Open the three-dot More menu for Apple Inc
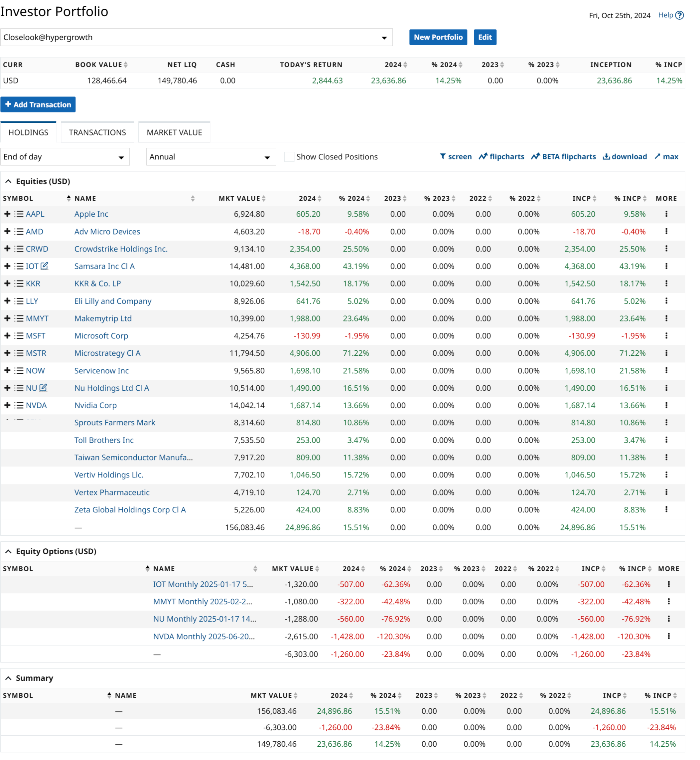Image resolution: width=700 pixels, height=760 pixels. pyautogui.click(x=667, y=214)
